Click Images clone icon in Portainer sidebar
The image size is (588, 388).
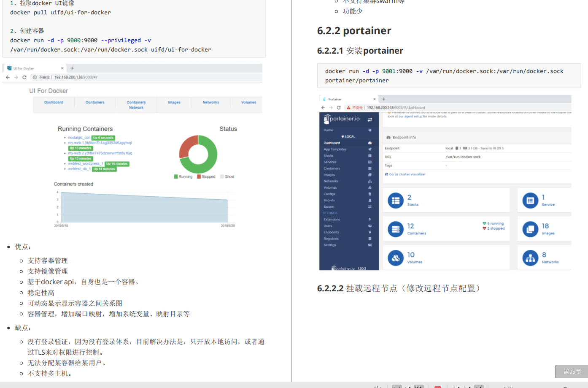(x=370, y=175)
